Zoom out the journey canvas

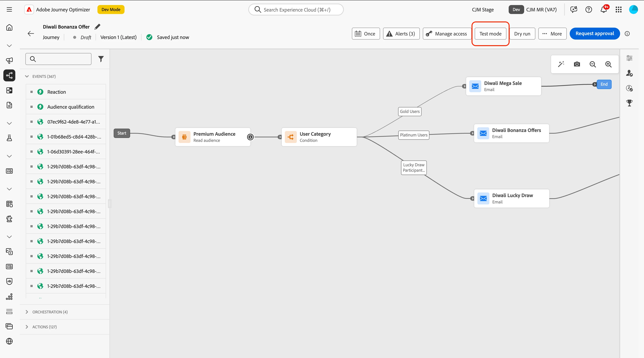(592, 64)
